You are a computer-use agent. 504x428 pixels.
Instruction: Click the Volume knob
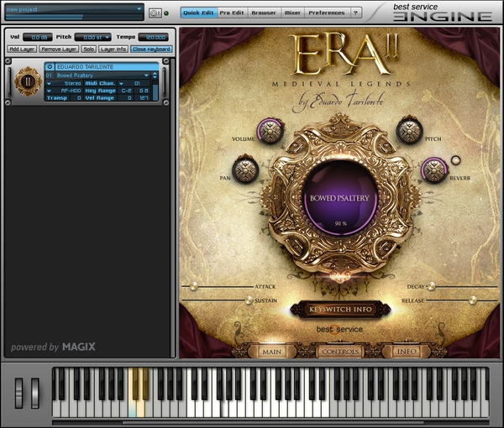270,131
